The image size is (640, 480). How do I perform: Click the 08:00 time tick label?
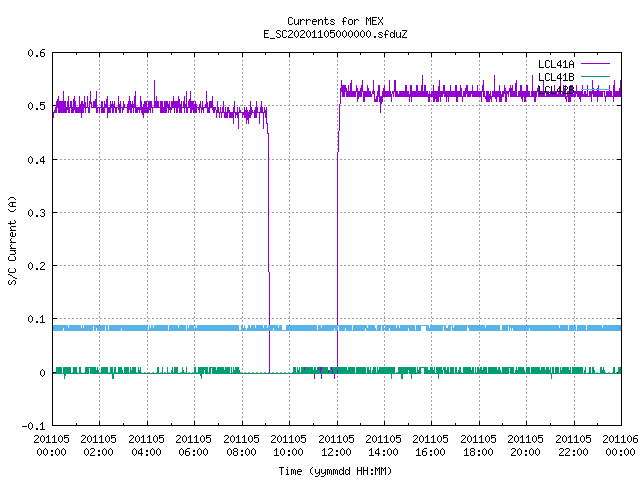[x=241, y=452]
